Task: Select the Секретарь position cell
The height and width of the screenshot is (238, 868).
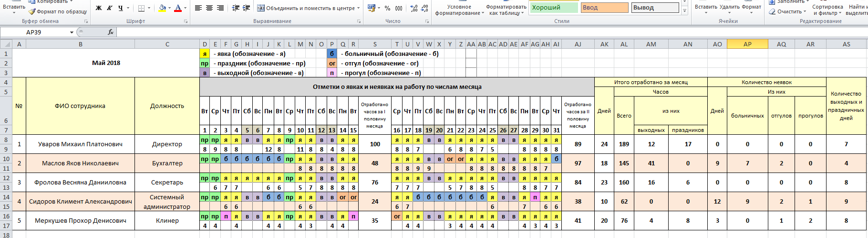Action: tap(167, 183)
